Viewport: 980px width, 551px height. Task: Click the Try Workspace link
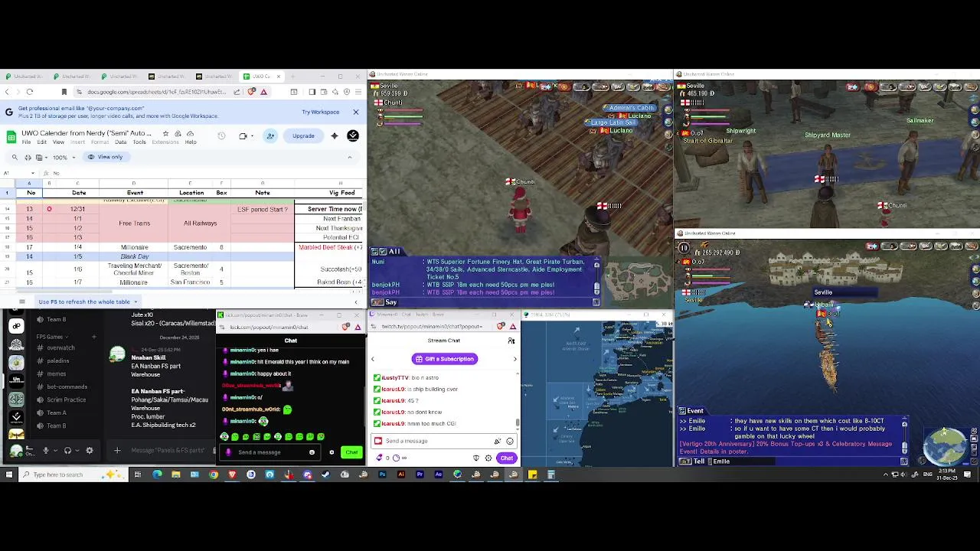coord(320,112)
